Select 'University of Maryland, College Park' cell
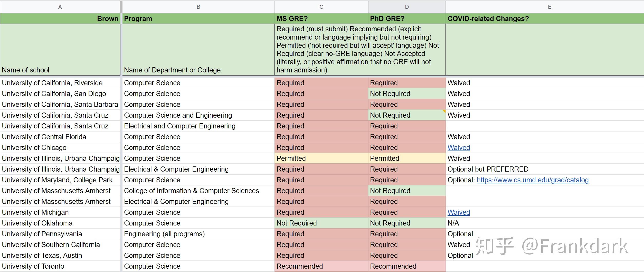The width and height of the screenshot is (644, 272). [60, 180]
